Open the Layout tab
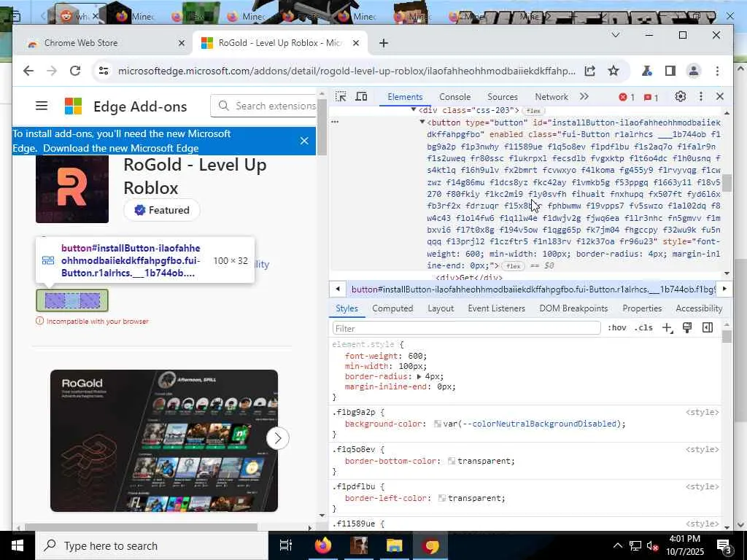747x560 pixels. [x=441, y=308]
